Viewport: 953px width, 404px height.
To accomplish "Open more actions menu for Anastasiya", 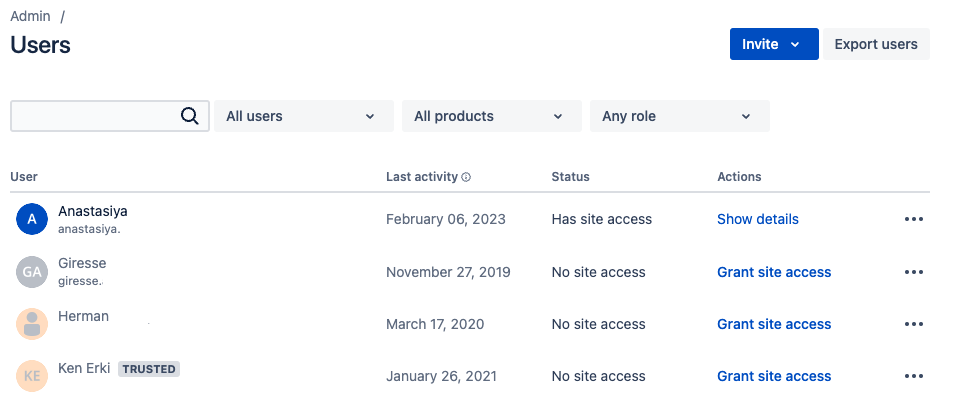I will click(x=913, y=219).
